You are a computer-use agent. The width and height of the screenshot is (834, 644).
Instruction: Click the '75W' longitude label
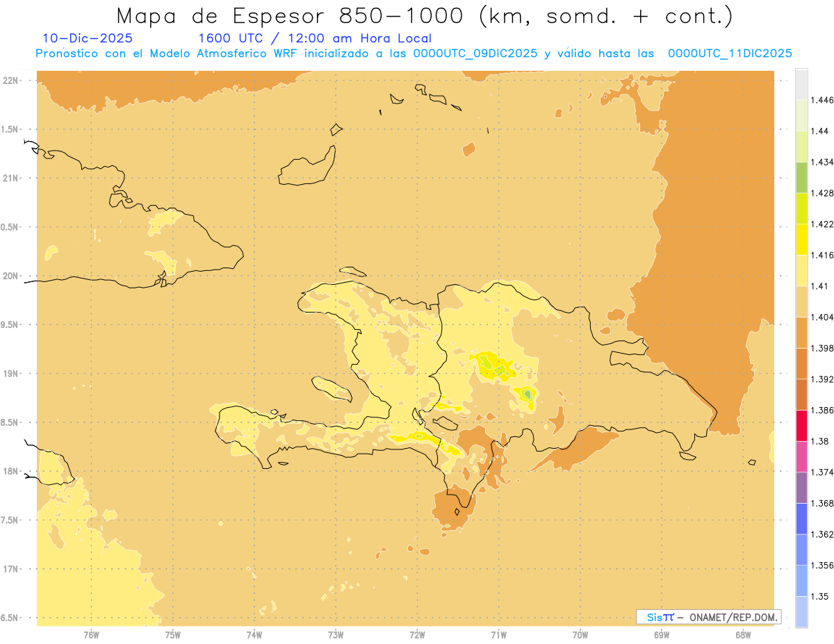(172, 636)
